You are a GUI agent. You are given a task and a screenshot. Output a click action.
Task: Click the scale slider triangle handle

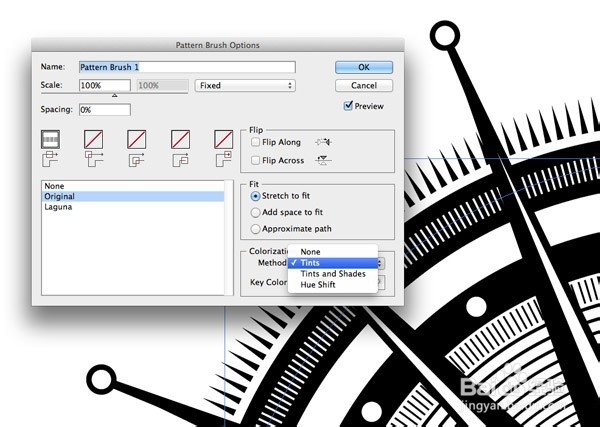click(x=114, y=95)
